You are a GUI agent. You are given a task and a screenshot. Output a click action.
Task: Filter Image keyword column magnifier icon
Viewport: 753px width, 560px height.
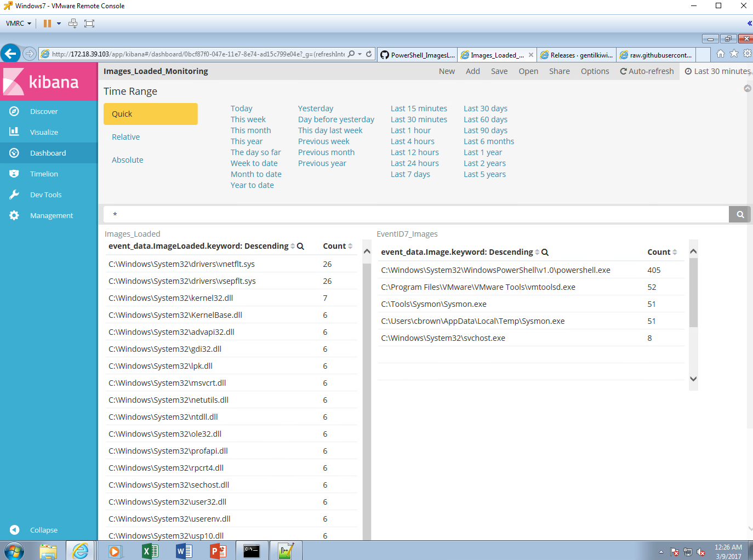(545, 253)
